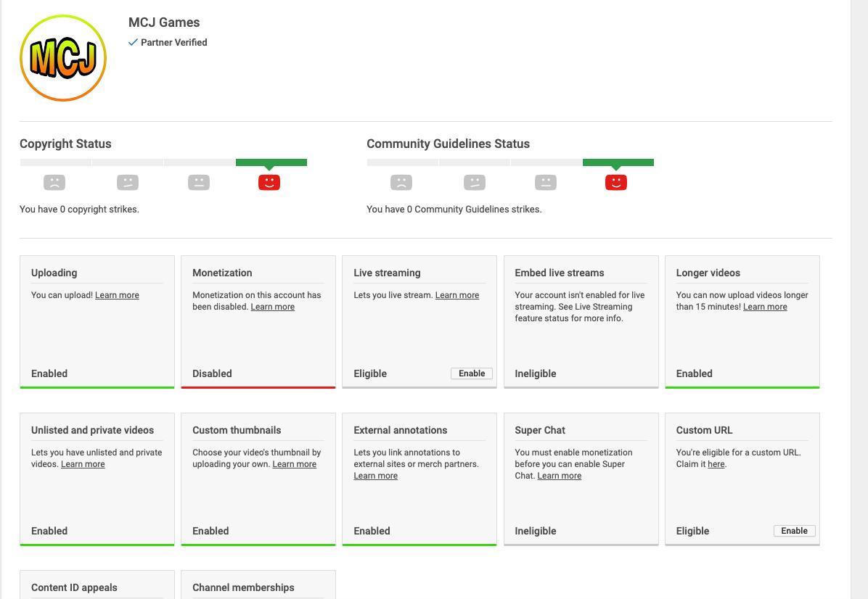Open Learn more link in Monetization card
Viewport: 868px width, 599px height.
coord(272,307)
